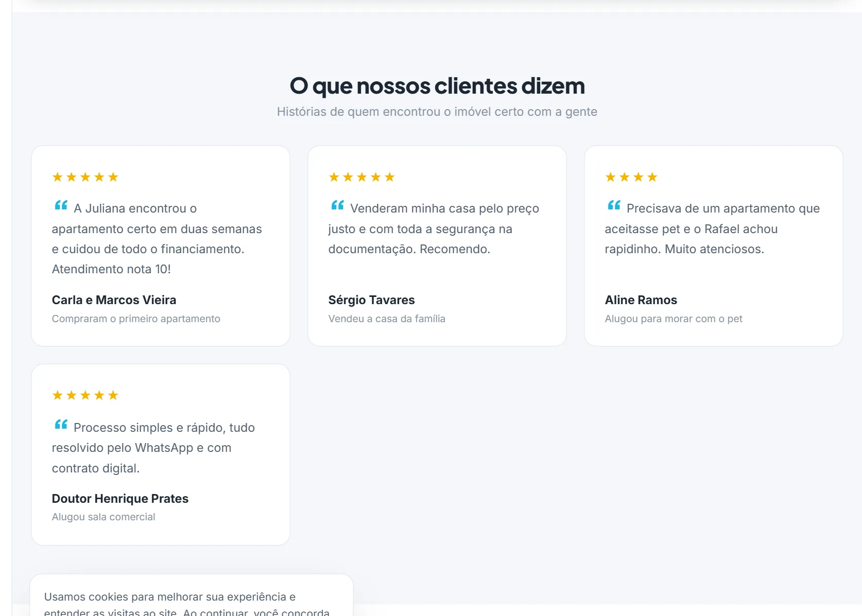Click the quote mark icon before 'Processo simples e rápido'
This screenshot has height=616, width=862.
61,425
